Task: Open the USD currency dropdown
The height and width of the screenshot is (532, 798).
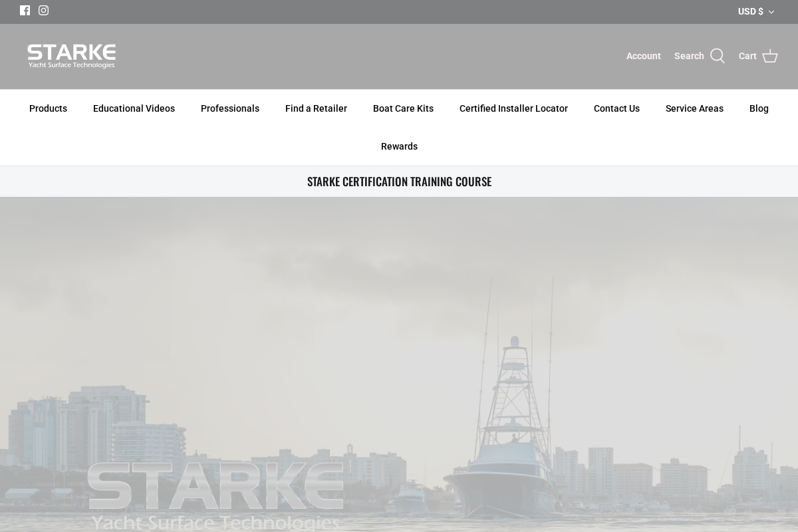Action: pos(750,11)
